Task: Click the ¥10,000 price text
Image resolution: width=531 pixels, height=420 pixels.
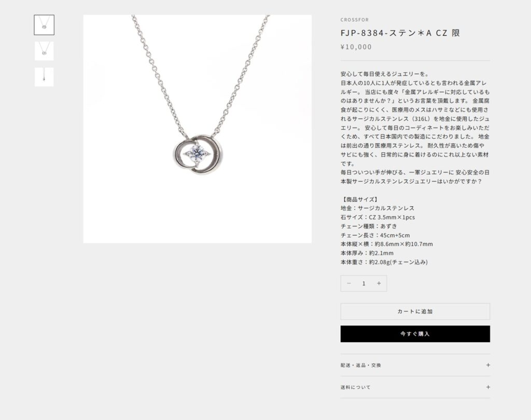Action: point(356,47)
